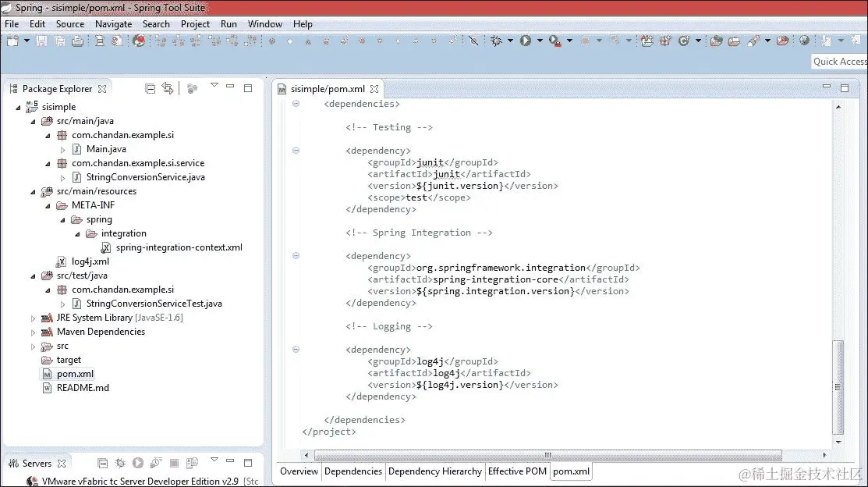The width and height of the screenshot is (868, 487).
Task: Click Collapse All in Package Explorer
Action: tap(150, 89)
